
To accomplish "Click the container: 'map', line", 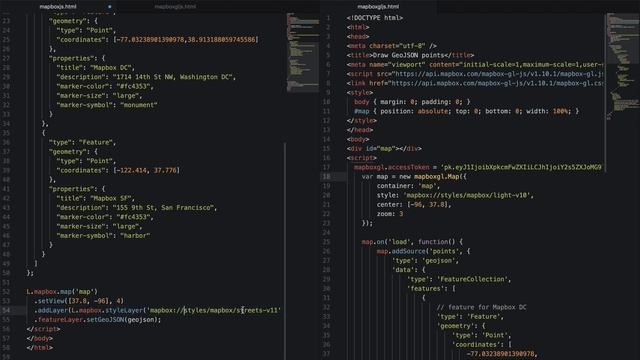I will tap(408, 186).
